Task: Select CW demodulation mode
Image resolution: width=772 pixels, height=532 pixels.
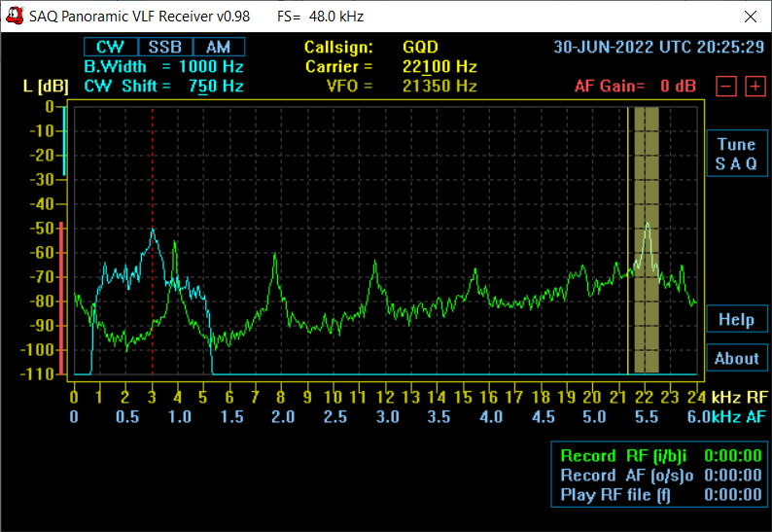Action: (x=110, y=47)
